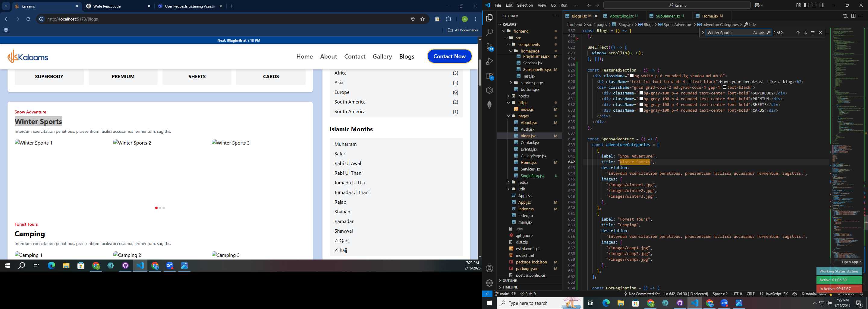
Task: Toggle Match Whole Word in find widget
Action: [x=762, y=33]
